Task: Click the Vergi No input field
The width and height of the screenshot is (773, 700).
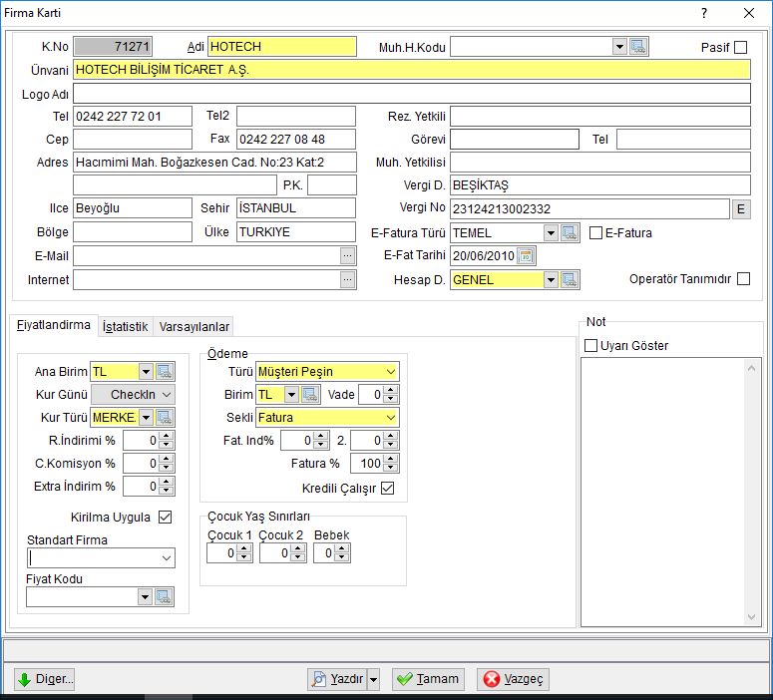Action: 589,209
